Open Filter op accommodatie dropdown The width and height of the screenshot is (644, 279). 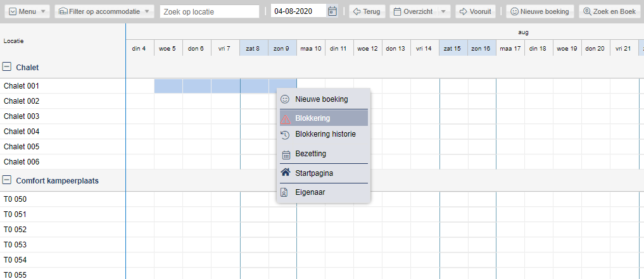tap(104, 11)
